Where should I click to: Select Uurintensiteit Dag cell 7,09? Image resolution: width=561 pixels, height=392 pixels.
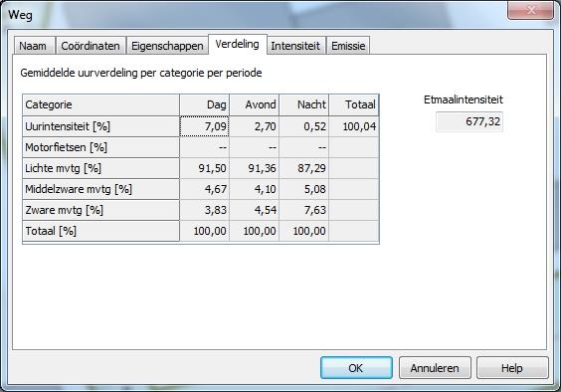click(x=204, y=126)
